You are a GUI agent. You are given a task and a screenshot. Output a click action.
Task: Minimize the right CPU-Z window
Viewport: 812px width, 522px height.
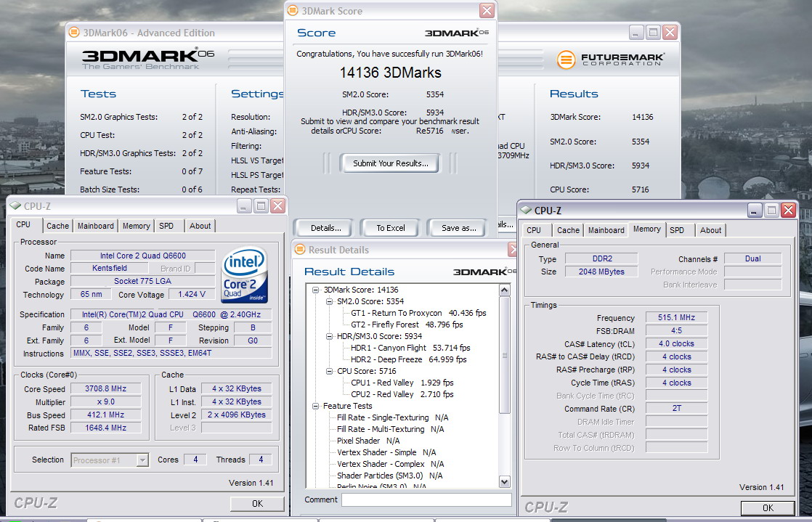[755, 210]
